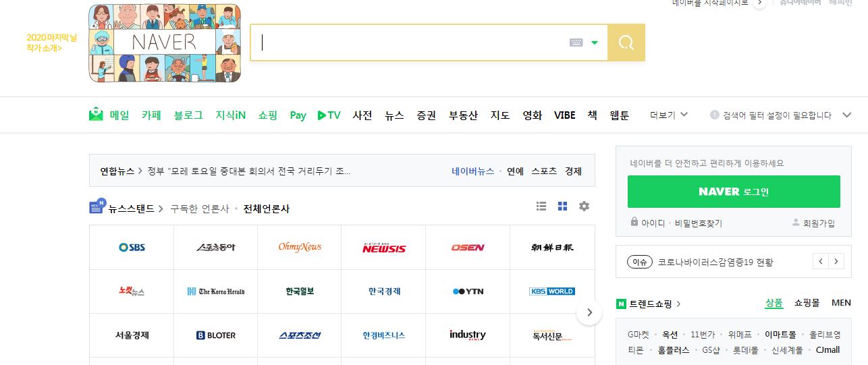
Task: Open the 스포츠 sports news link
Action: 544,171
